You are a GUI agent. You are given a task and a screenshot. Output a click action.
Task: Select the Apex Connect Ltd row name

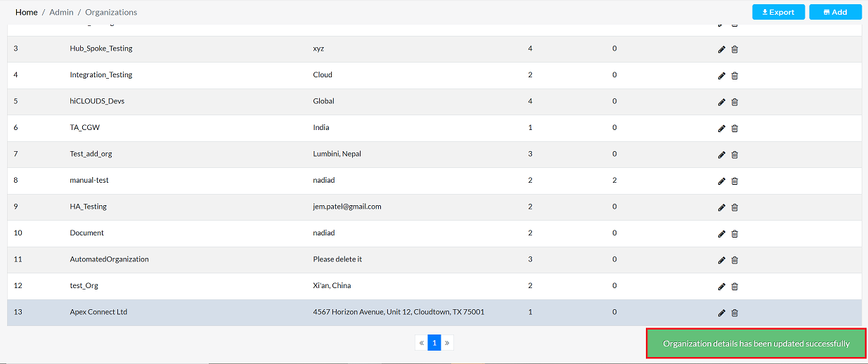[x=98, y=312]
